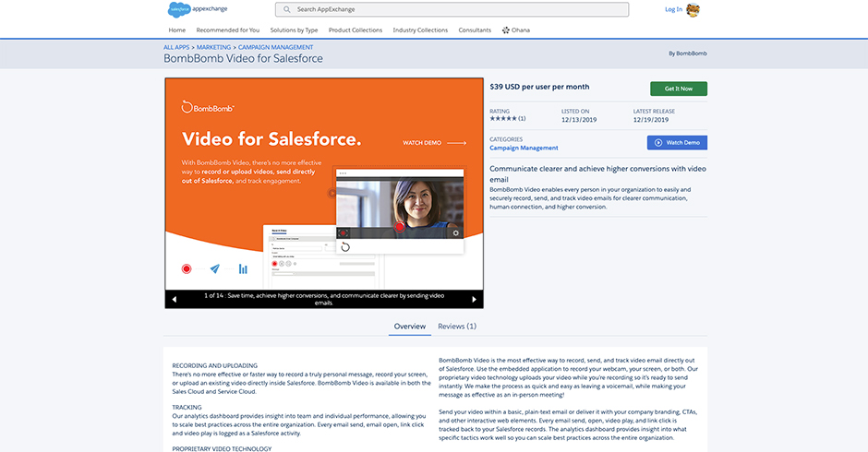The image size is (868, 452).
Task: Click the PROPRIETARY VIDEO TECHNOLOGY heading
Action: pyautogui.click(x=222, y=448)
